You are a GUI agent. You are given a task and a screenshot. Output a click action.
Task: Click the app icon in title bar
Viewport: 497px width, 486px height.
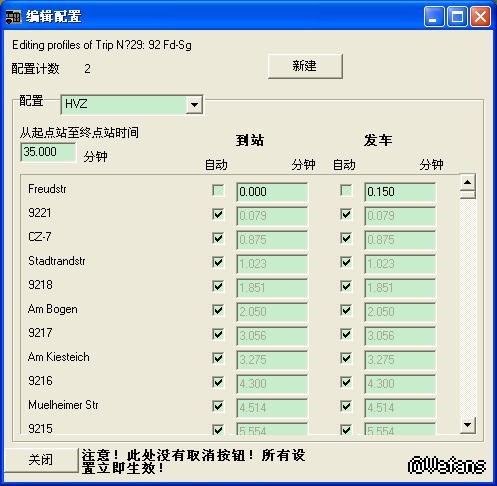click(x=13, y=16)
